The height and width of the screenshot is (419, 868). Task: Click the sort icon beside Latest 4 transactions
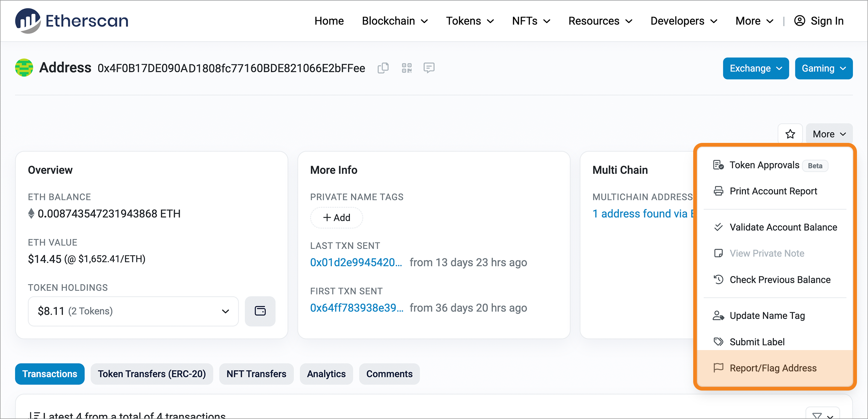click(x=34, y=416)
